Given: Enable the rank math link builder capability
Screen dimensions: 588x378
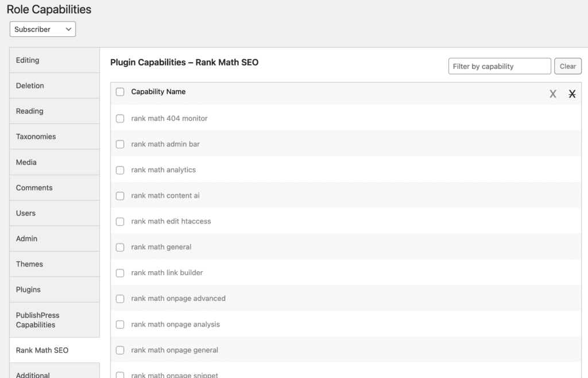Looking at the screenshot, I should tap(120, 273).
